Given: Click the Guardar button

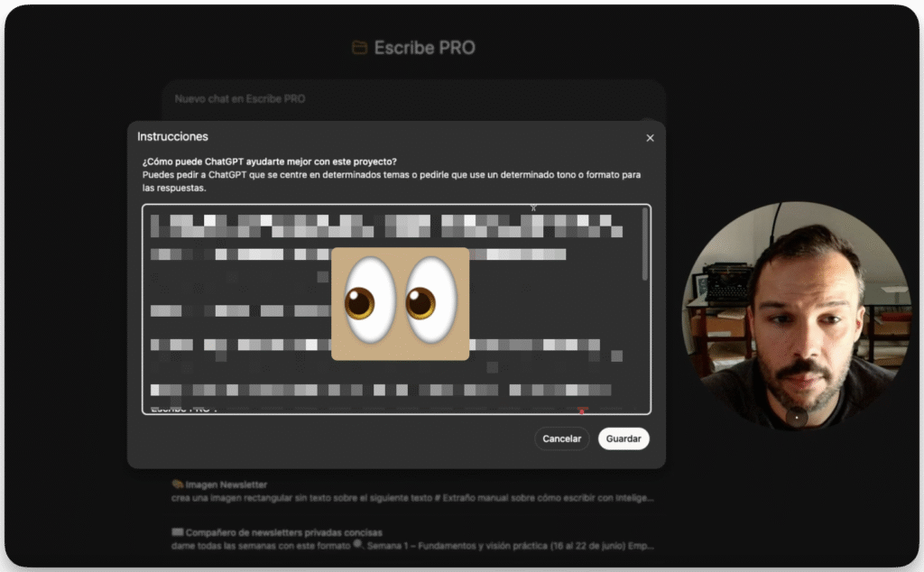Looking at the screenshot, I should click(624, 439).
